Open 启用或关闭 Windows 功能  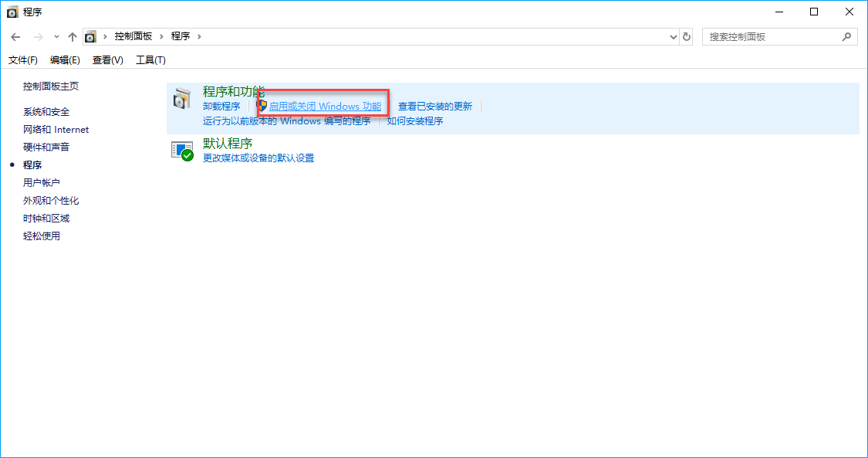pos(325,107)
